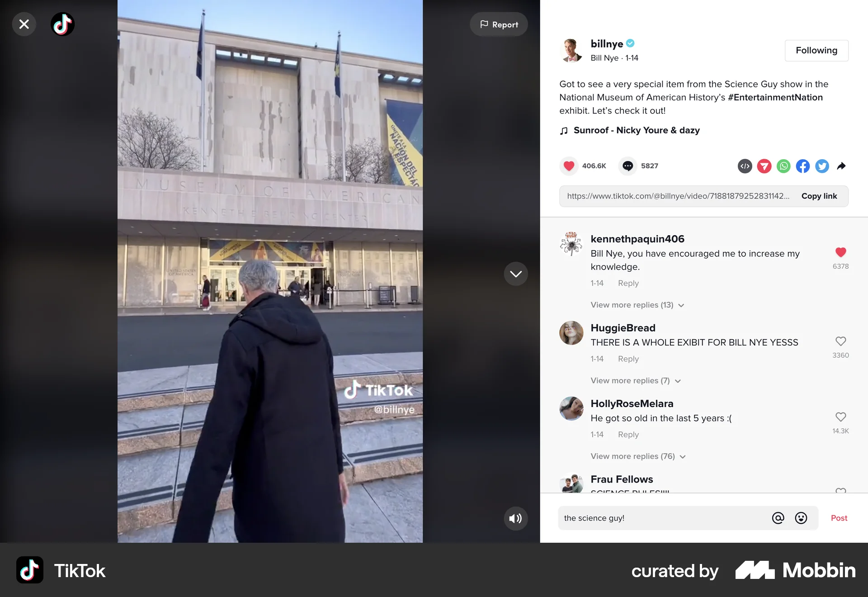Screen dimensions: 868x597
Task: Go to the next video using the down chevron
Action: [515, 274]
